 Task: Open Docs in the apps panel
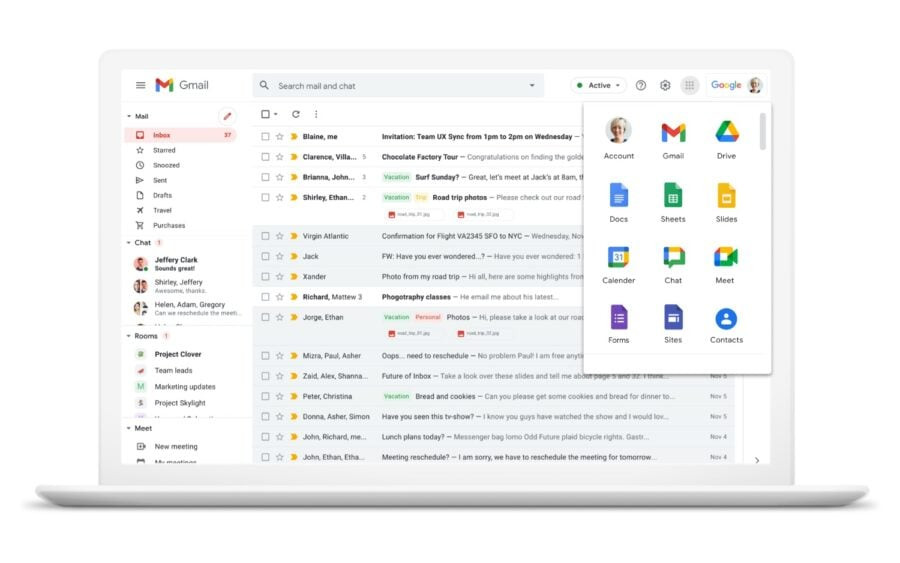619,196
